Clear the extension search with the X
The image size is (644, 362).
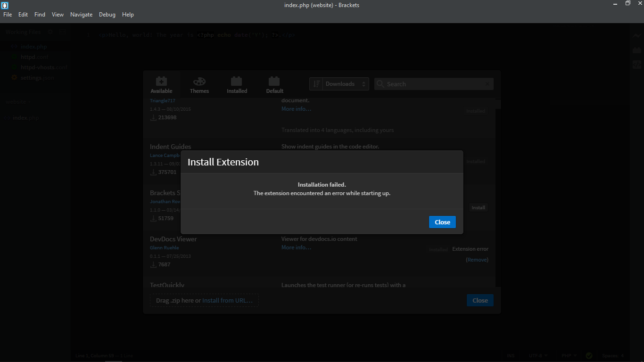(487, 84)
